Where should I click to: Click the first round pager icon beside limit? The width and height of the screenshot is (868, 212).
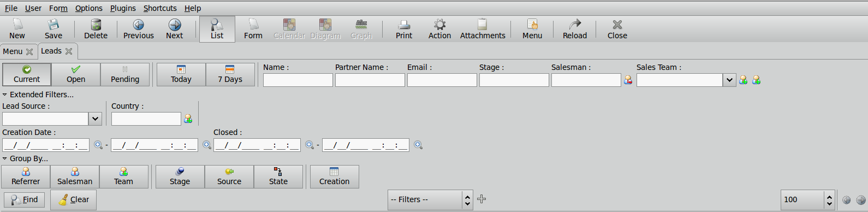(x=847, y=200)
